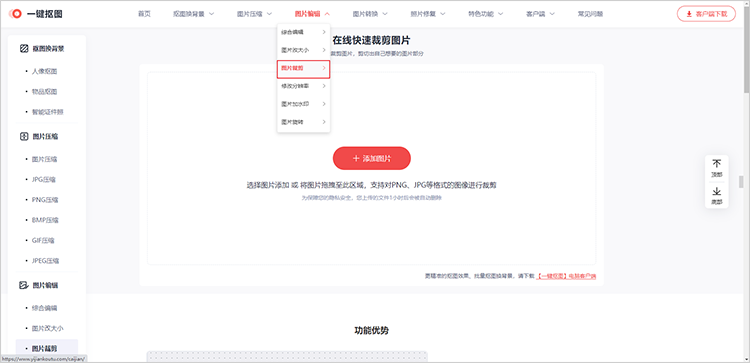The image size is (750, 363).
Task: Click download icon in 客户端下载 button
Action: [x=689, y=14]
